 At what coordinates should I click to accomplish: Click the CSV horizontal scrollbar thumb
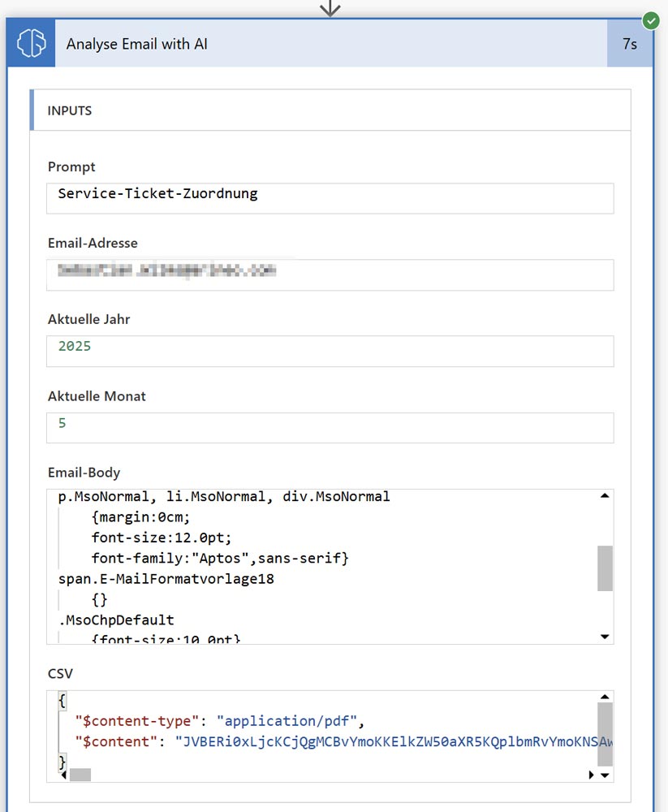tap(80, 775)
